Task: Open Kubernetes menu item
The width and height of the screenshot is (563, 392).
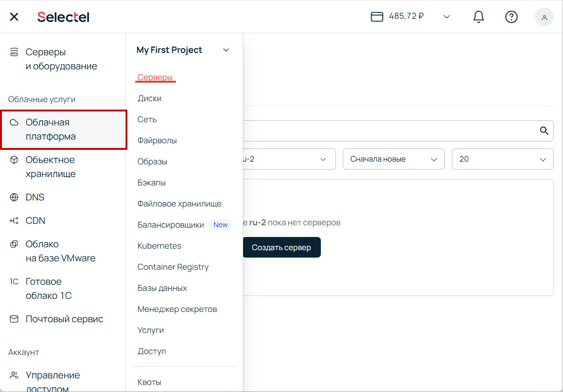Action: point(159,246)
